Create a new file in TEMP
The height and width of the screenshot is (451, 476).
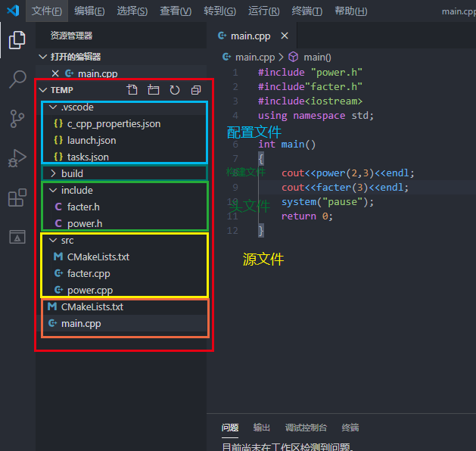point(132,90)
